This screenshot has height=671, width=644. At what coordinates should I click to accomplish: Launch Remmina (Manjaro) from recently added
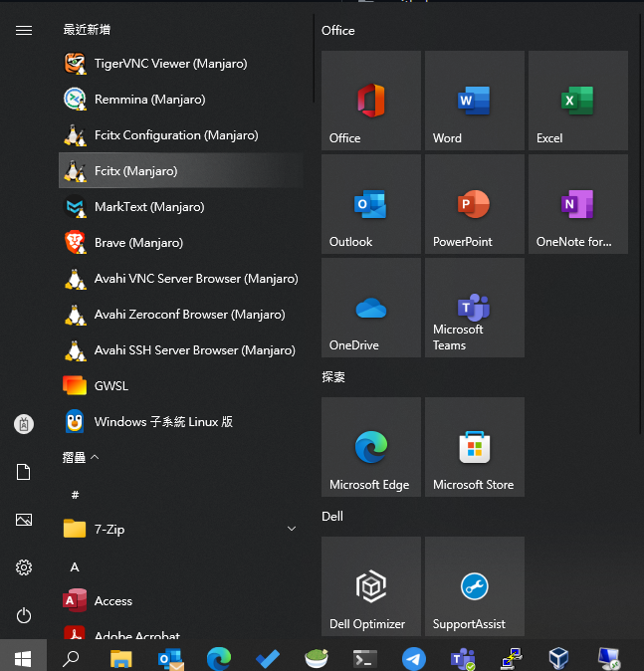(180, 99)
